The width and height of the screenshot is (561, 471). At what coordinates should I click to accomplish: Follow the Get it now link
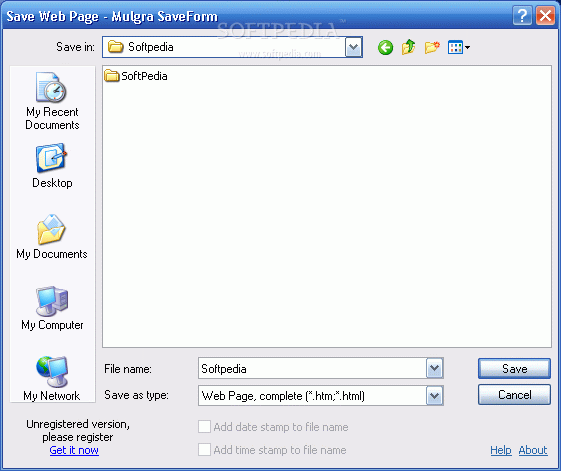pyautogui.click(x=74, y=450)
